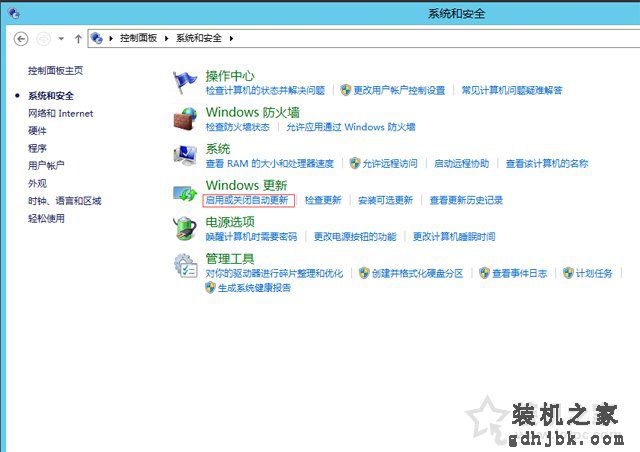The height and width of the screenshot is (452, 640).
Task: Click 计划任务 link
Action: tap(594, 273)
